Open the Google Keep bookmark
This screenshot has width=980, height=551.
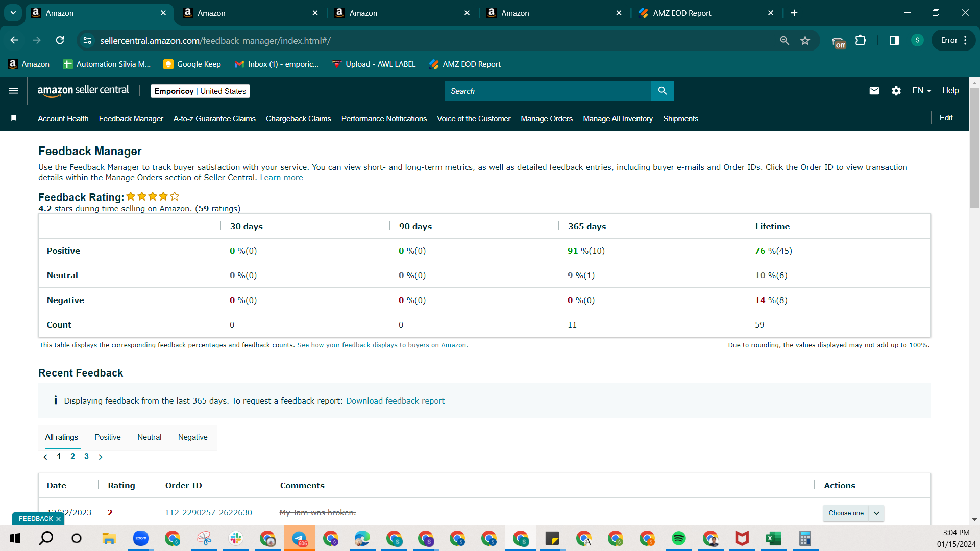coord(192,64)
